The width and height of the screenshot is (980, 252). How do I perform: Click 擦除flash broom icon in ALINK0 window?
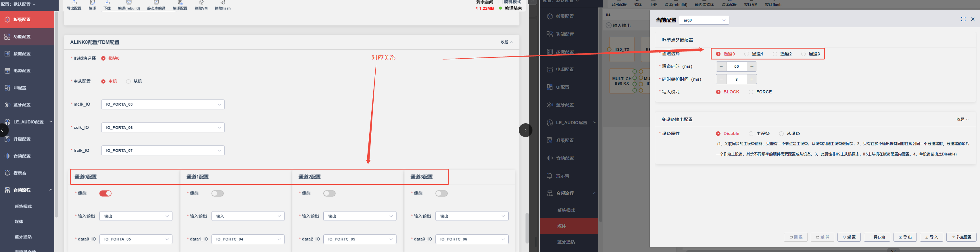click(x=222, y=3)
